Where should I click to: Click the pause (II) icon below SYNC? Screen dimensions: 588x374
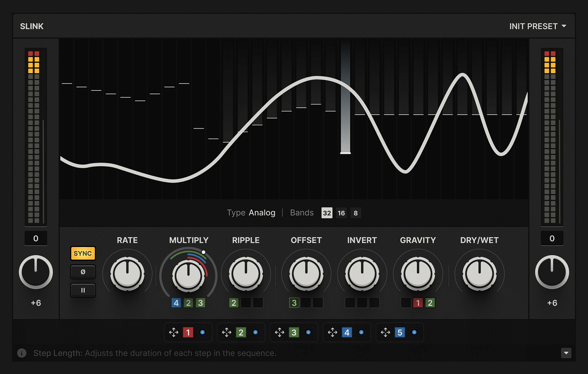coord(83,290)
